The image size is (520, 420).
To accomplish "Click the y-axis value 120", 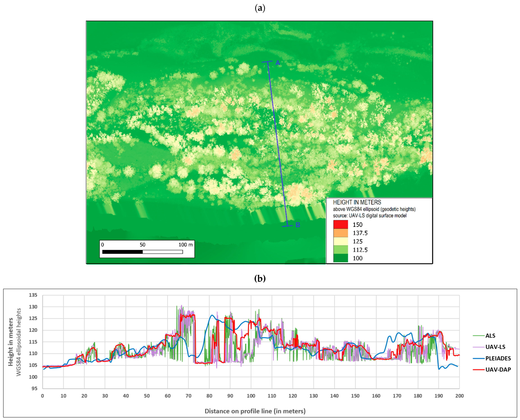I will tap(33, 330).
